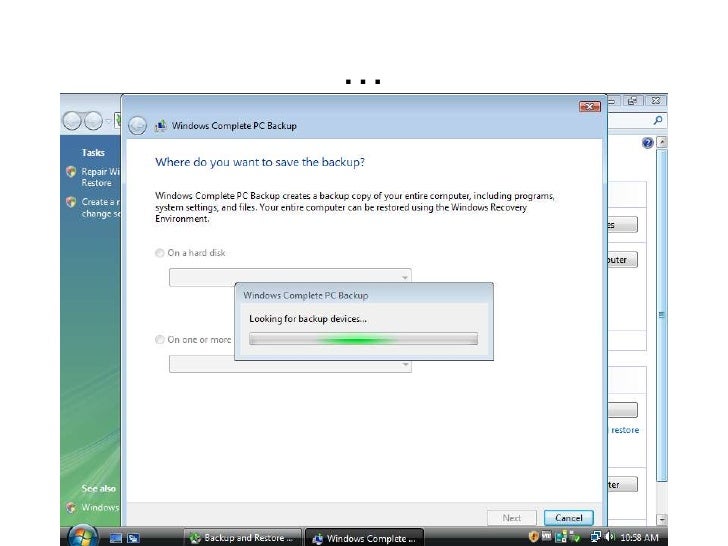Close the Windows Complete PC Backup wizard
This screenshot has height=546, width=728.
(x=590, y=106)
